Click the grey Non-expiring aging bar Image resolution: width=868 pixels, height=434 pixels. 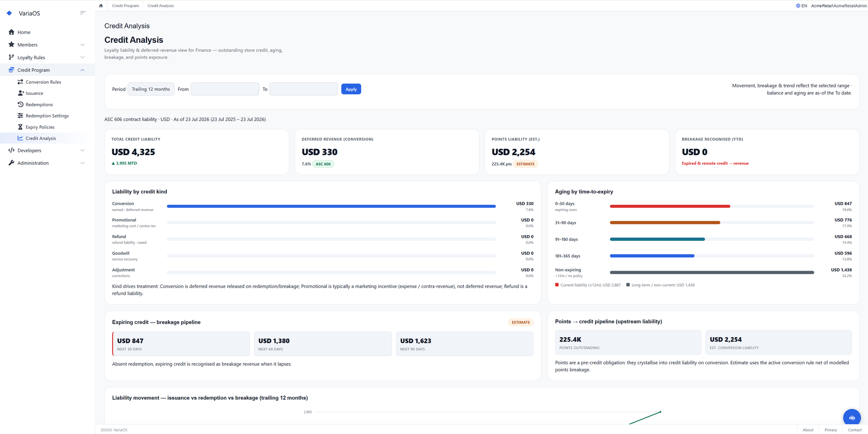coord(712,273)
